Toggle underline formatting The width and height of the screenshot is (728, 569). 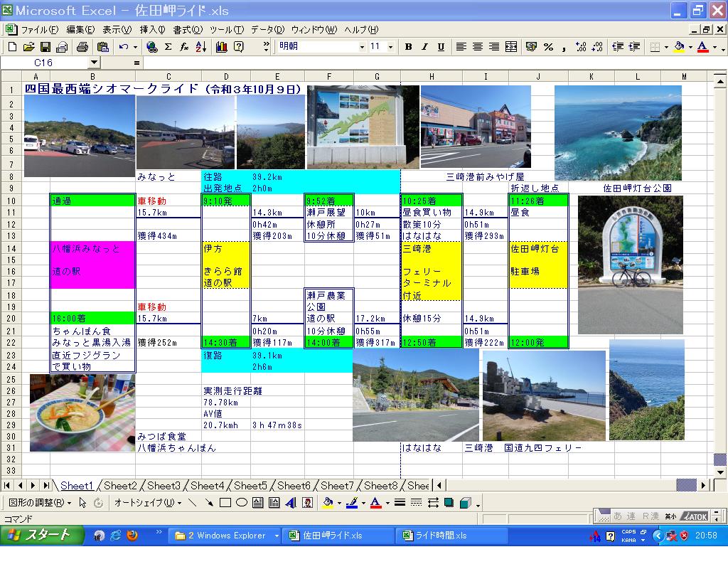coord(441,47)
